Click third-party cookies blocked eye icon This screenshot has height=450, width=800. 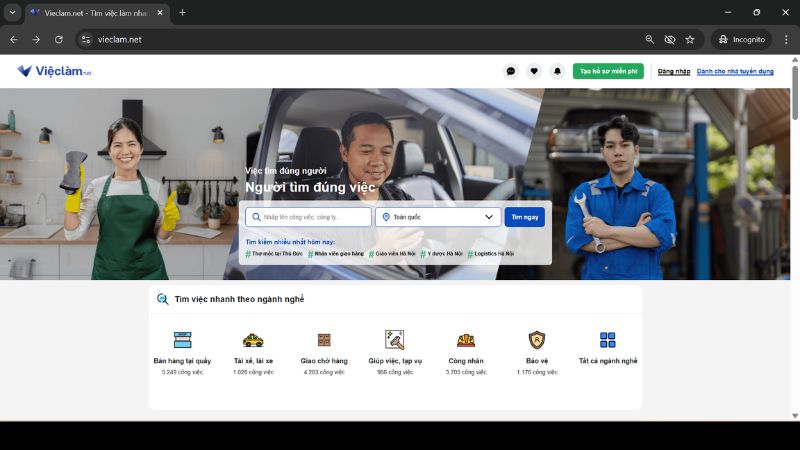[x=670, y=39]
